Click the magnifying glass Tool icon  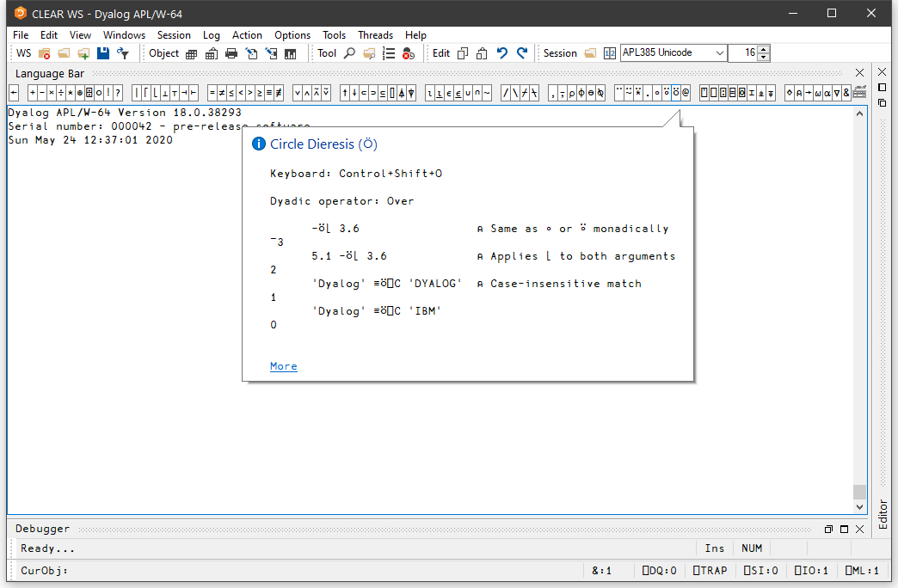[349, 53]
